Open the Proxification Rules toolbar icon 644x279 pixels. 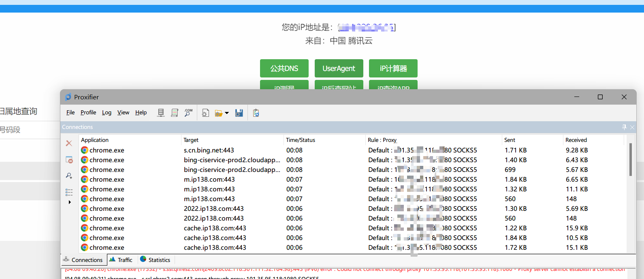[x=175, y=113]
